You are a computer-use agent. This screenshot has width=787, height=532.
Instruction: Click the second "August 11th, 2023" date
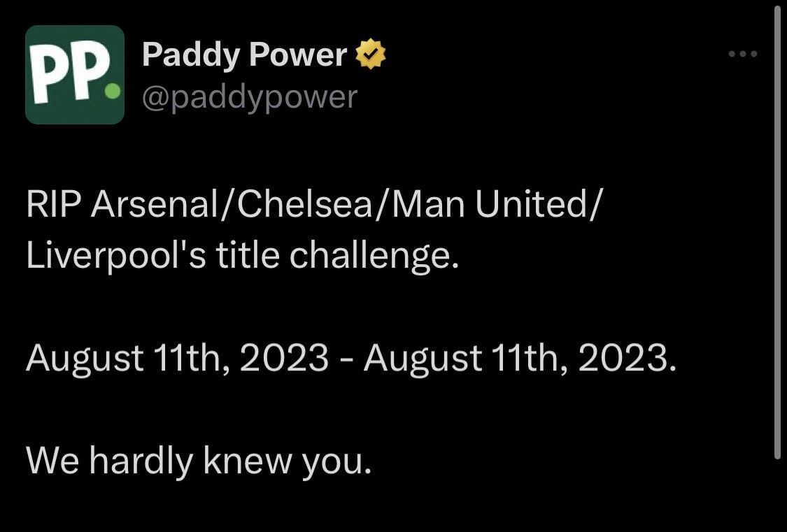(518, 359)
